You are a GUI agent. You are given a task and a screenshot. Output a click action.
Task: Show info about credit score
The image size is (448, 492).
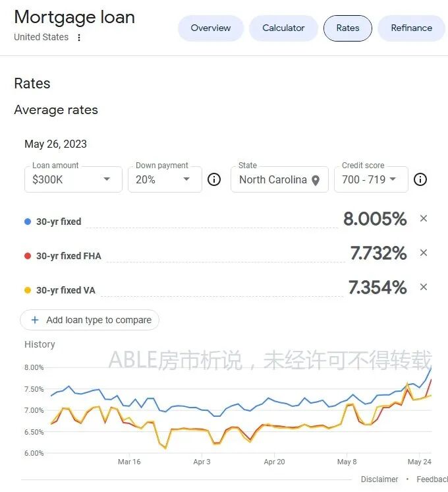(420, 179)
